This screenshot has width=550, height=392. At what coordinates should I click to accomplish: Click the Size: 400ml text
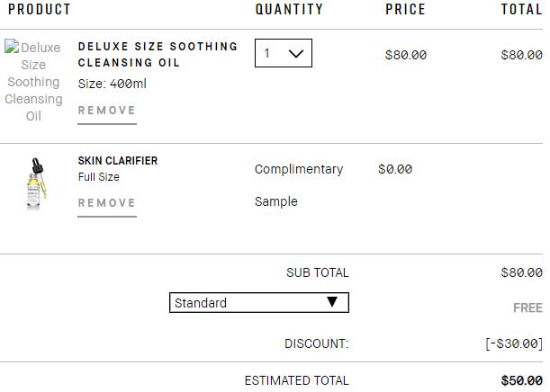[113, 84]
